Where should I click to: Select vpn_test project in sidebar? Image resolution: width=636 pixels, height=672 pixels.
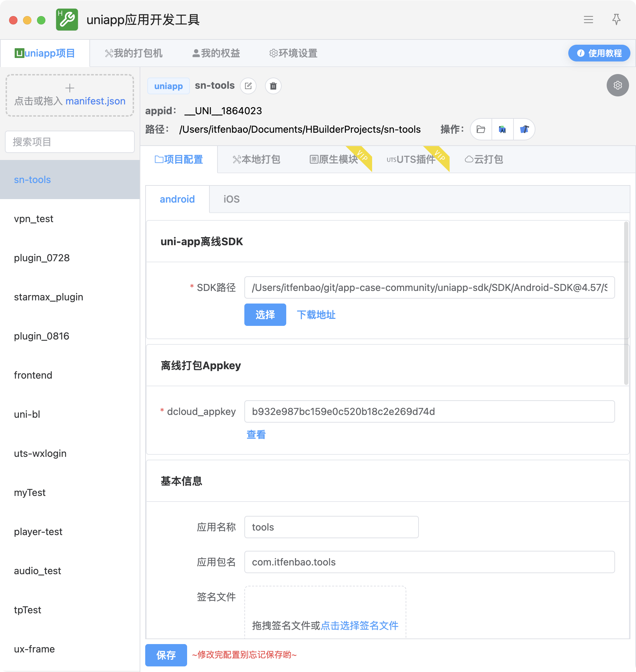pos(70,219)
